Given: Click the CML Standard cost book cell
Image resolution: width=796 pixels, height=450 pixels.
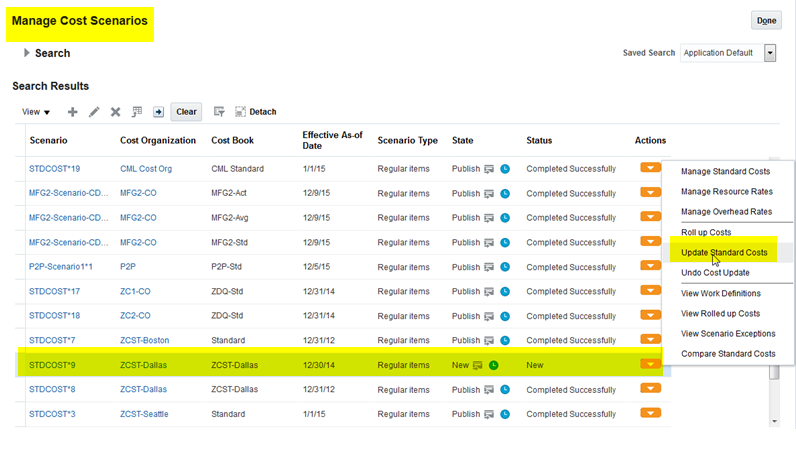Looking at the screenshot, I should [x=238, y=169].
